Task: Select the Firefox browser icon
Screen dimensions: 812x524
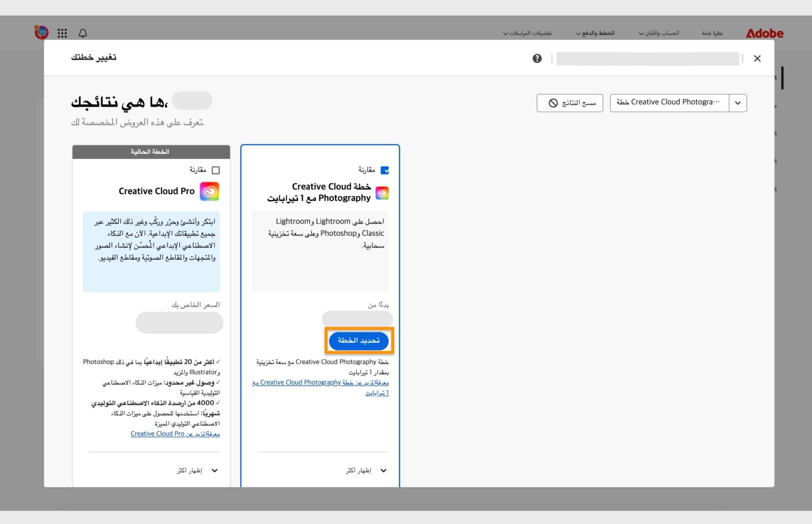Action: click(41, 32)
